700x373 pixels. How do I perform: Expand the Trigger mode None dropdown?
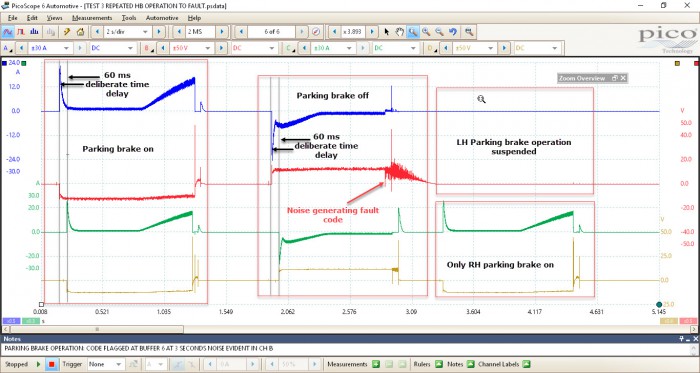point(105,364)
